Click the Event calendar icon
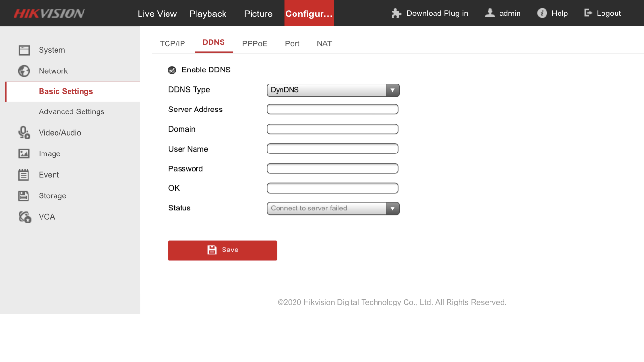This screenshot has height=362, width=644. 24,175
